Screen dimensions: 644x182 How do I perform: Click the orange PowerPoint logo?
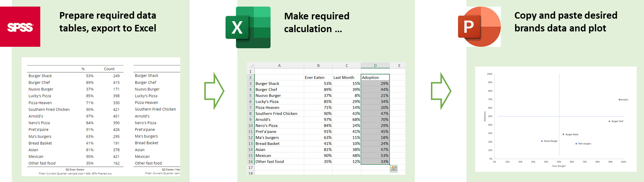point(479,27)
